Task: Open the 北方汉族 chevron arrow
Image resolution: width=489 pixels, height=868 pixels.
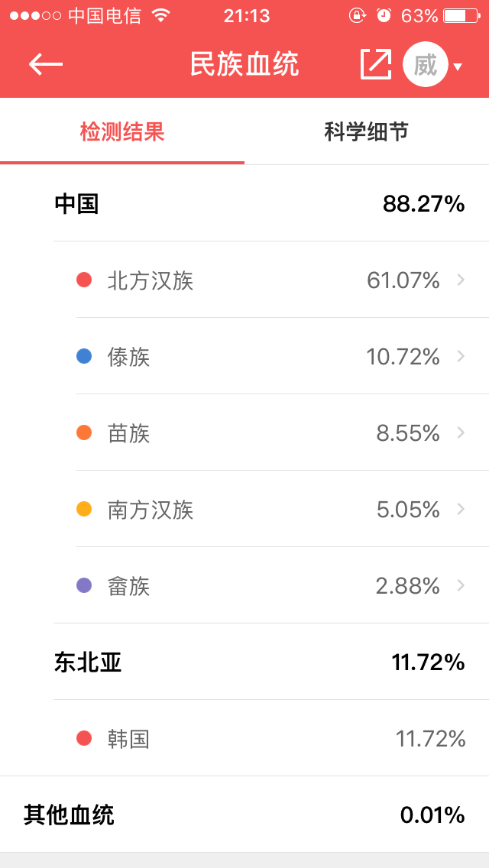Action: point(461,280)
